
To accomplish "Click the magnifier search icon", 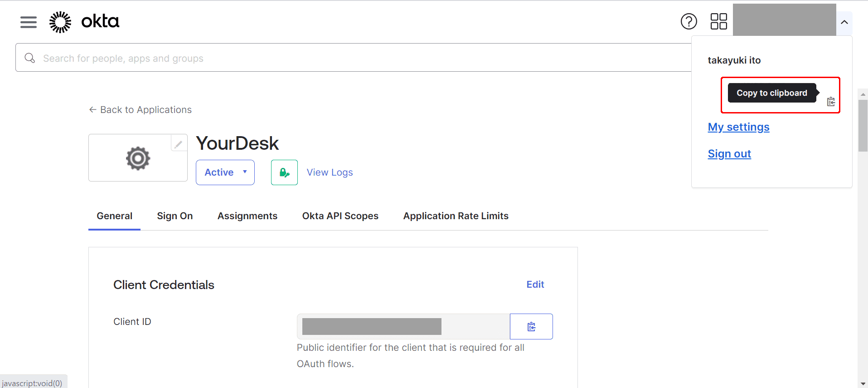I will 30,58.
